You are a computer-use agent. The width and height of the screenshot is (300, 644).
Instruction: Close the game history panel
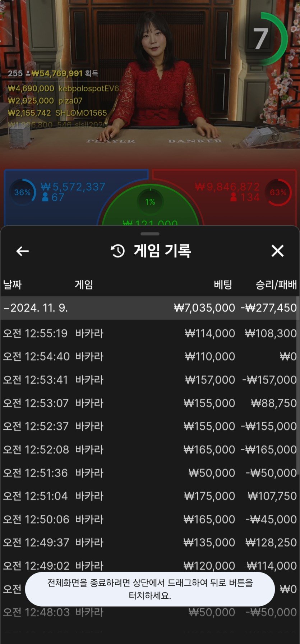click(277, 251)
